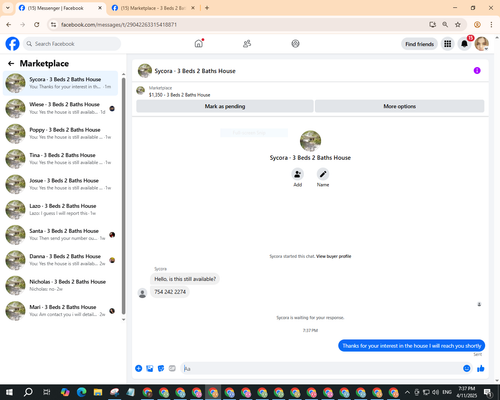500x400 pixels.
Task: Open the Wiese conversation
Action: click(60, 108)
